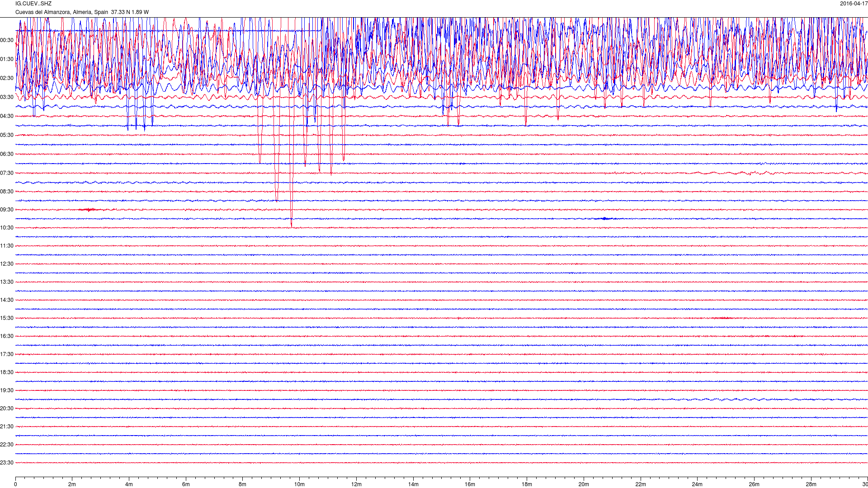Click the 6m axis tick label
868x488 pixels.
click(x=186, y=484)
